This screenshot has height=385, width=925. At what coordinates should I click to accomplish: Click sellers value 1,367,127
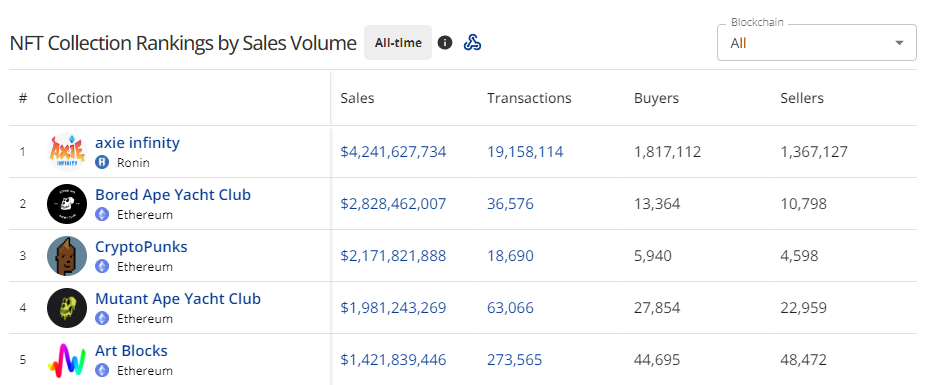coord(814,152)
